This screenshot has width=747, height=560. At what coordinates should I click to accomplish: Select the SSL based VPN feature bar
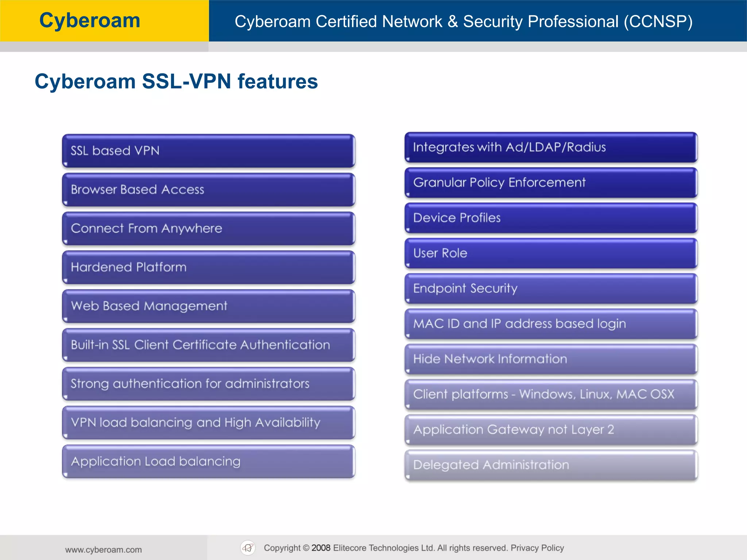coord(209,151)
